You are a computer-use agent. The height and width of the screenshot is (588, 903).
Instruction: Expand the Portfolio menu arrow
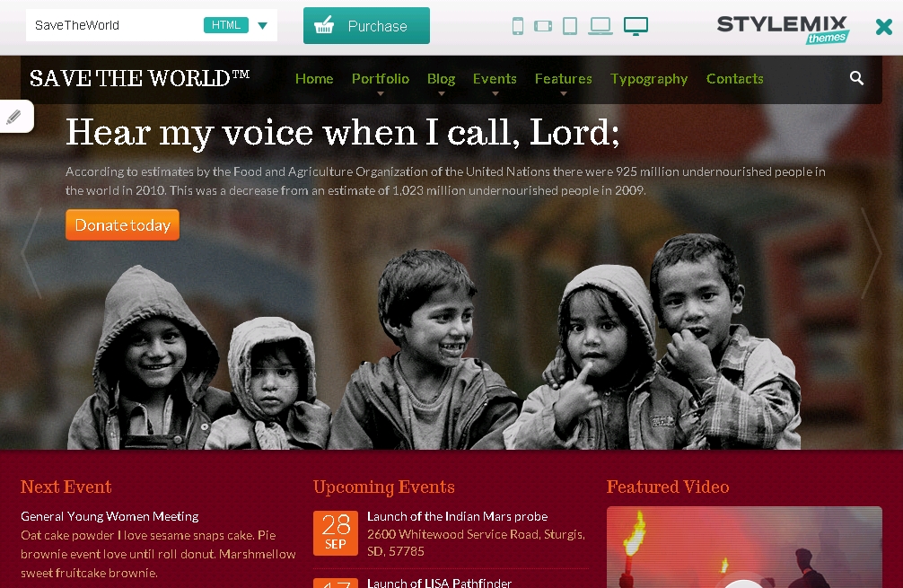pos(380,93)
